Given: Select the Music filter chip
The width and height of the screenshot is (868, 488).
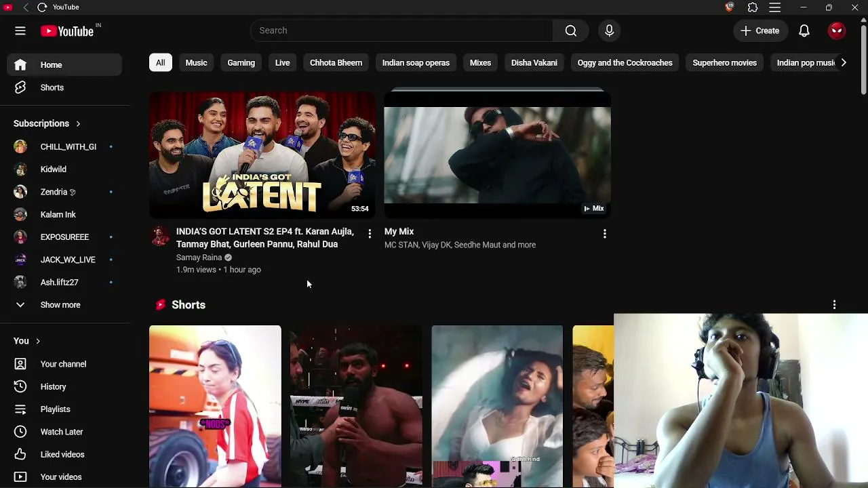Looking at the screenshot, I should (196, 62).
